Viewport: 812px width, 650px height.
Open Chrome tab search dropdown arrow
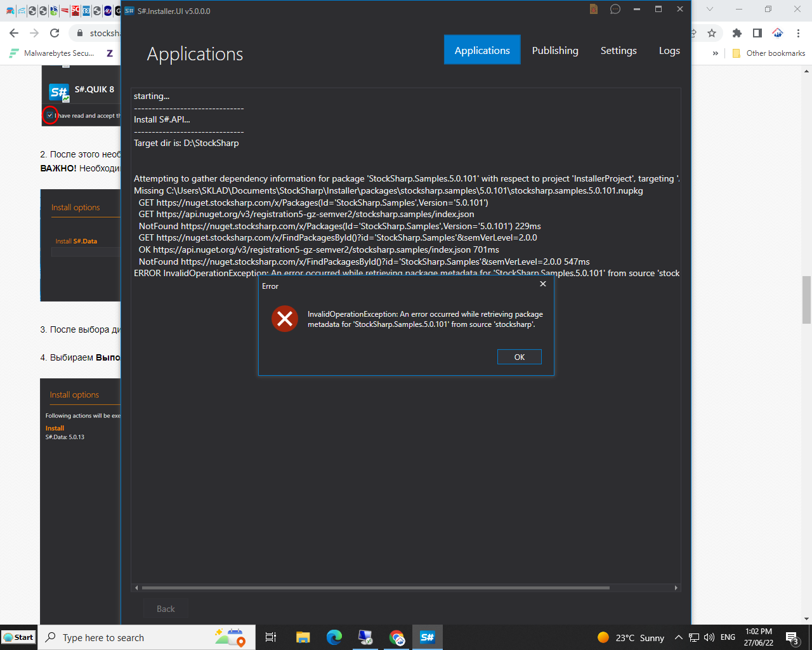click(x=710, y=9)
